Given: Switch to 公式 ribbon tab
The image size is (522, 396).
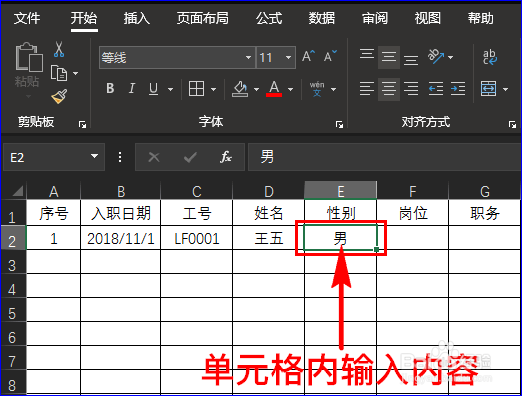Looking at the screenshot, I should tap(269, 18).
